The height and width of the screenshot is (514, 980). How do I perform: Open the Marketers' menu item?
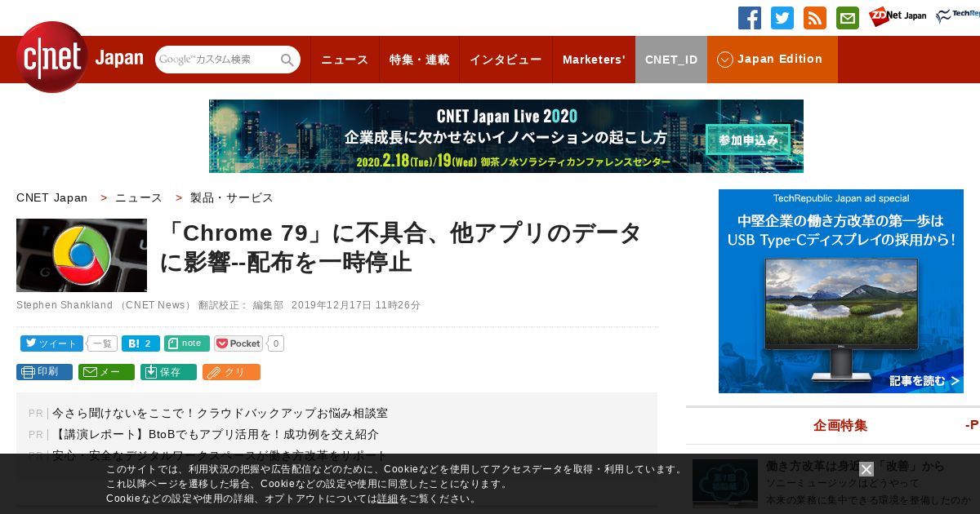click(594, 60)
